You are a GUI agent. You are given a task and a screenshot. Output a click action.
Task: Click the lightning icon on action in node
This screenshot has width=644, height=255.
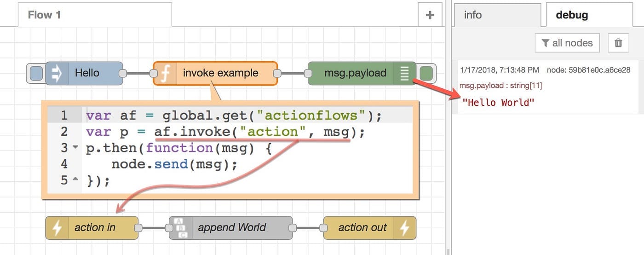[x=57, y=228]
